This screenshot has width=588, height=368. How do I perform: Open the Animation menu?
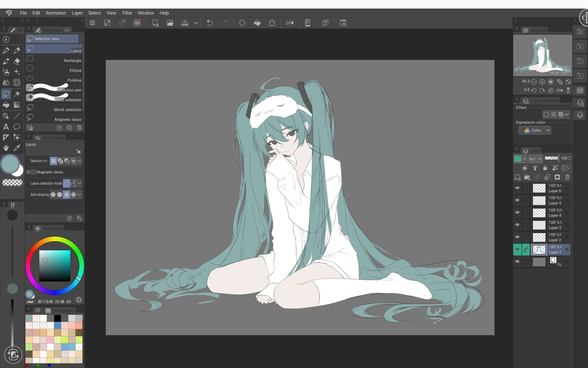[56, 13]
